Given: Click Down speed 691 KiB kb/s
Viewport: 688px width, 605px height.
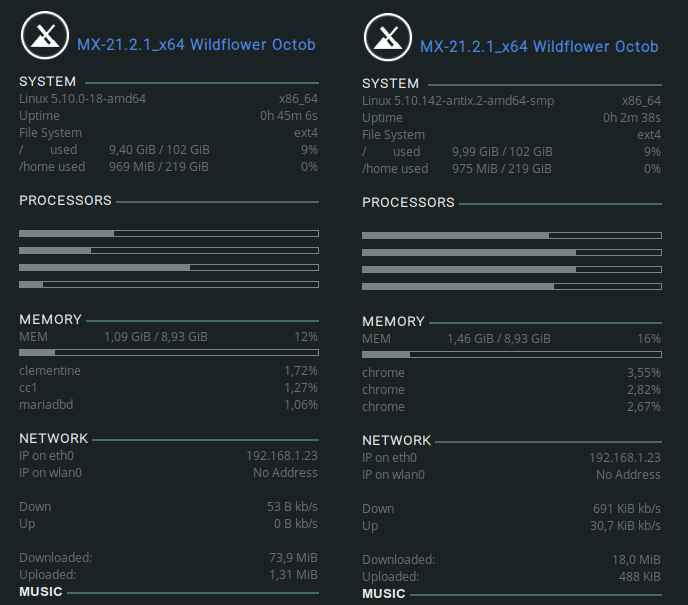Looking at the screenshot, I should [x=627, y=509].
